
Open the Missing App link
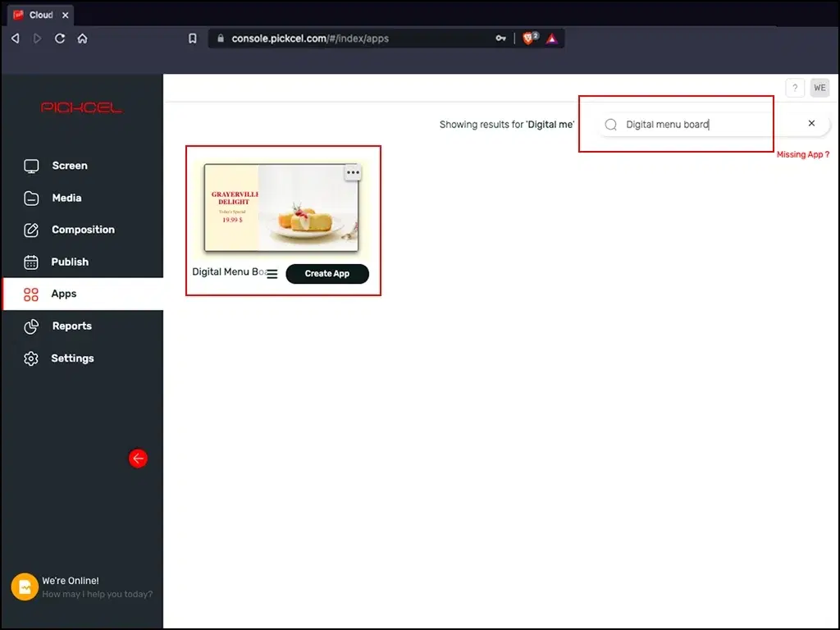pyautogui.click(x=803, y=154)
